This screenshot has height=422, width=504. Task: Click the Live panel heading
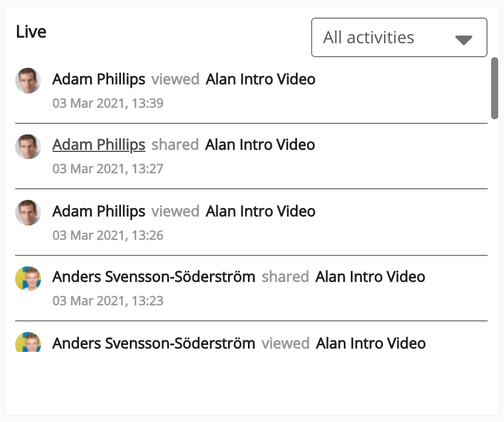[31, 32]
